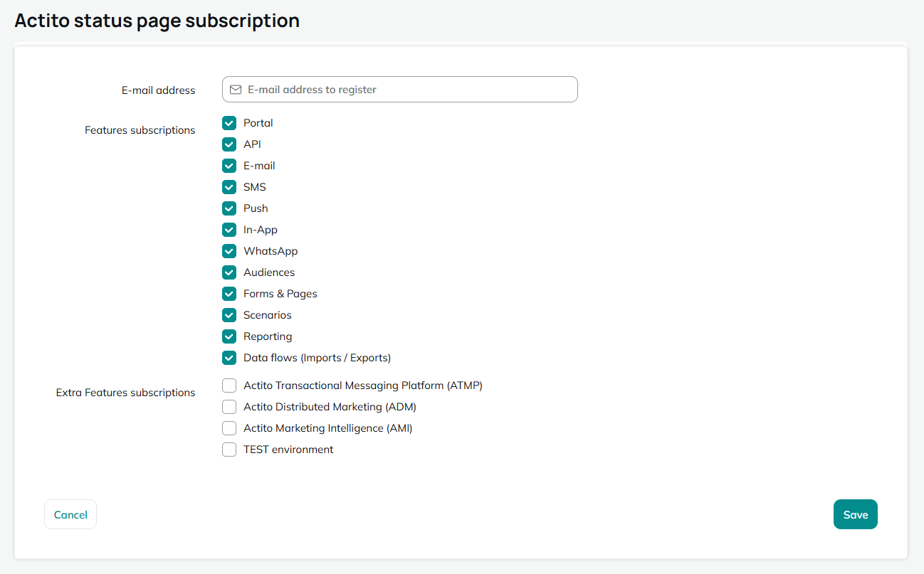Uncheck the E-mail feature checkbox
Screen dimensions: 924x574
click(229, 166)
